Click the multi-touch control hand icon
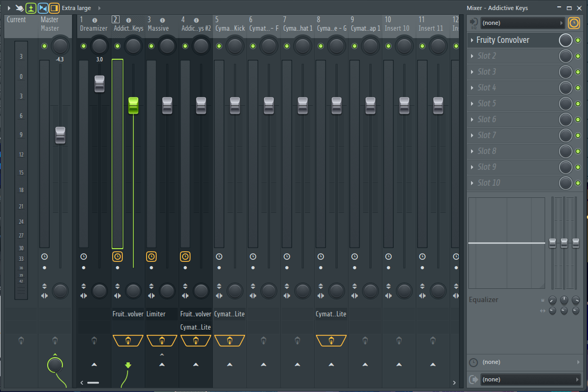This screenshot has height=392, width=588. click(19, 8)
